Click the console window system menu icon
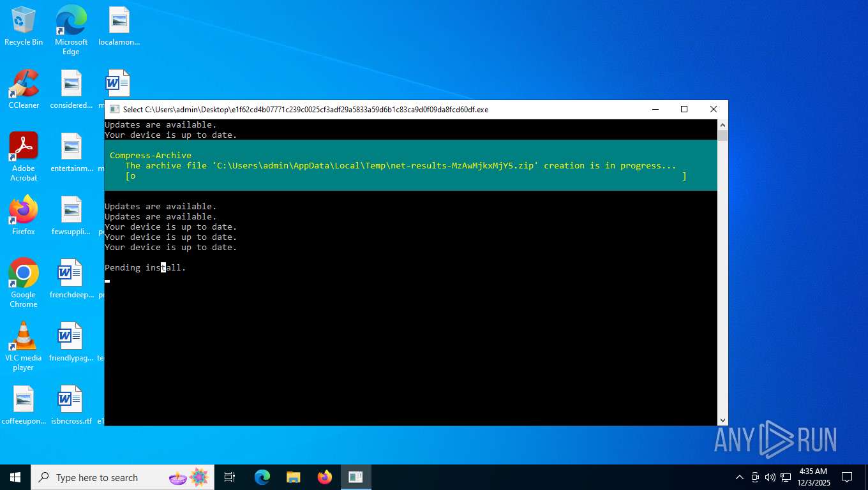The image size is (868, 490). (114, 110)
